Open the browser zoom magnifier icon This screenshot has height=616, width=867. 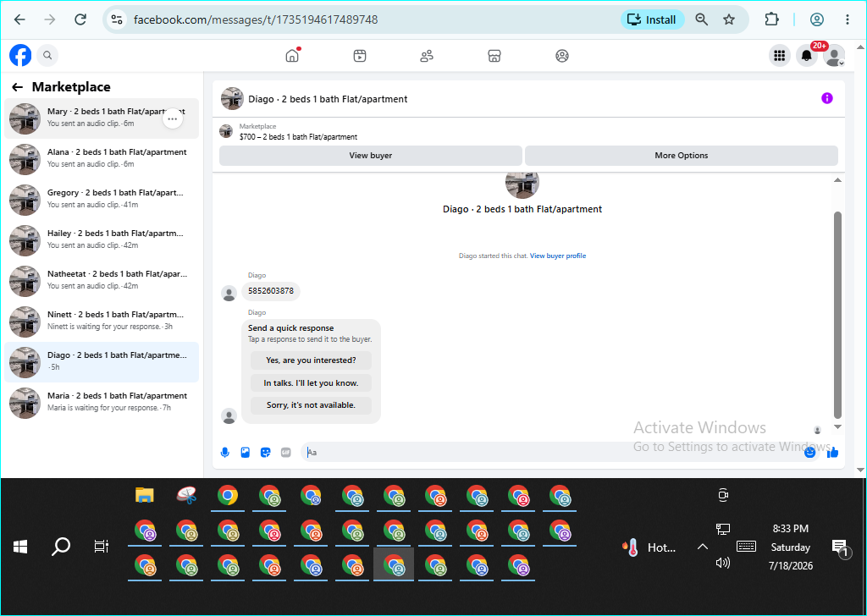[x=702, y=19]
